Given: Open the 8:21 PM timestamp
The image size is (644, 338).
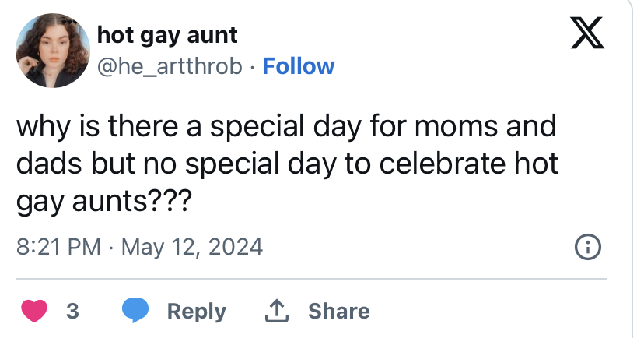Looking at the screenshot, I should point(58,247).
